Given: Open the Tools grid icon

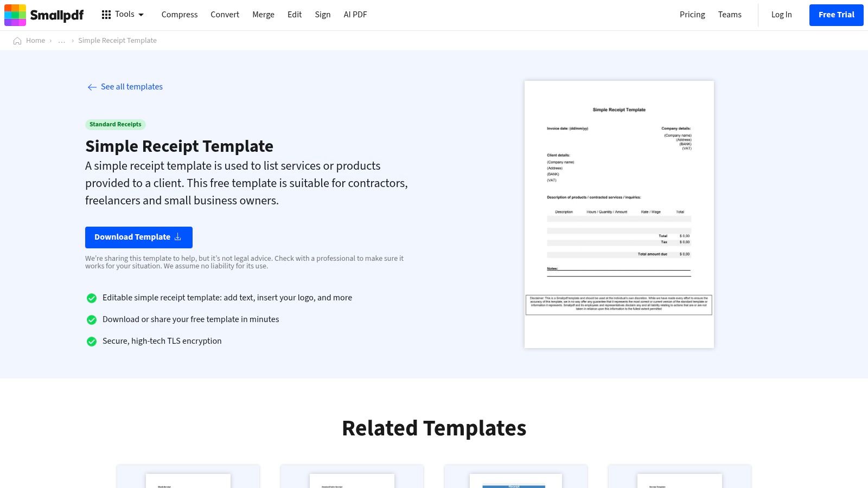Looking at the screenshot, I should point(106,15).
